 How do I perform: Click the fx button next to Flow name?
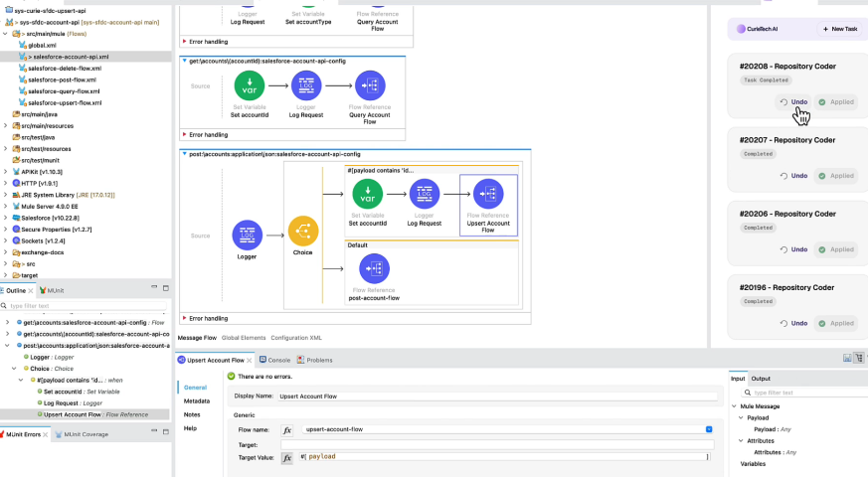click(286, 430)
